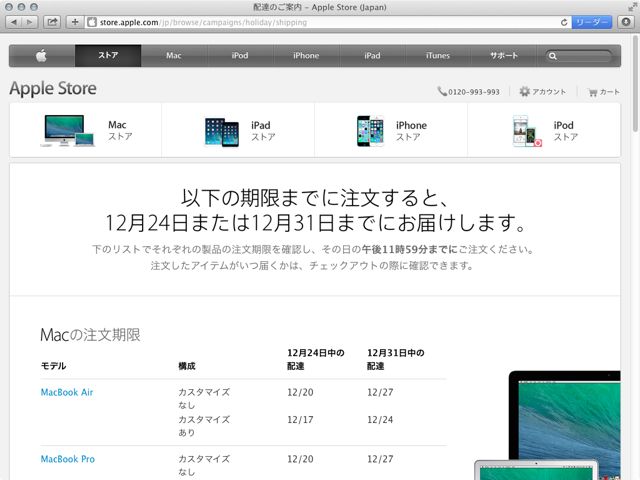
Task: Click the Macの注文期限 heading
Action: click(90, 335)
